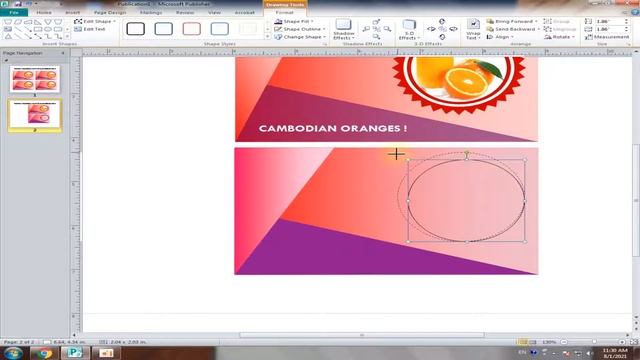
Task: Switch to the View tab
Action: (x=214, y=13)
